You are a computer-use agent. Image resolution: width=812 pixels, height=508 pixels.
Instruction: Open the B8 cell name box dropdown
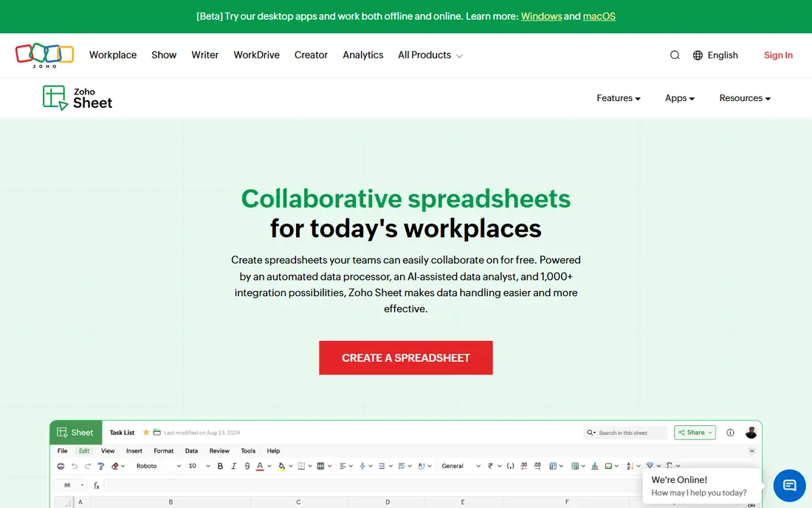pyautogui.click(x=82, y=485)
